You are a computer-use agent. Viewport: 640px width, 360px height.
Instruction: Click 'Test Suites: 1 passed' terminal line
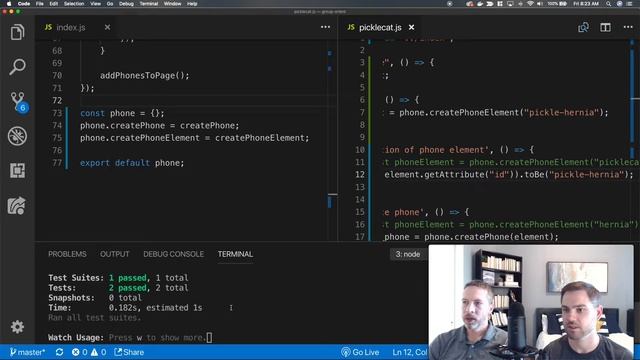click(x=118, y=278)
